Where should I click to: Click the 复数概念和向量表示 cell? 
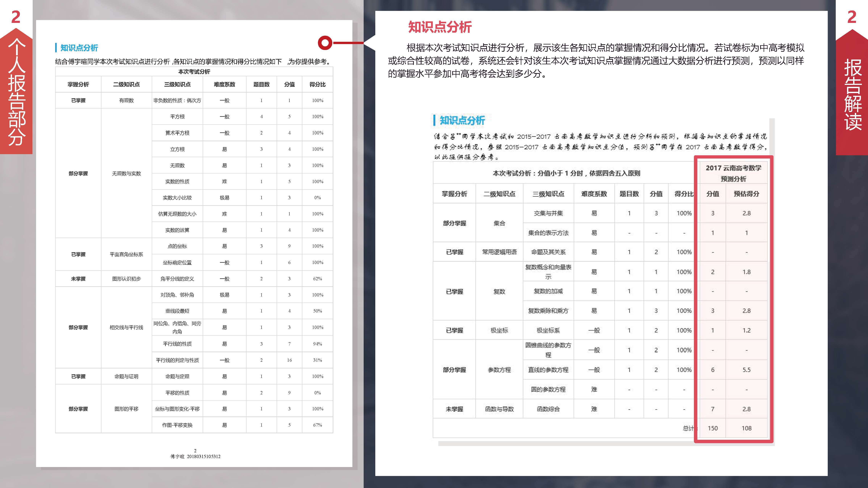548,272
